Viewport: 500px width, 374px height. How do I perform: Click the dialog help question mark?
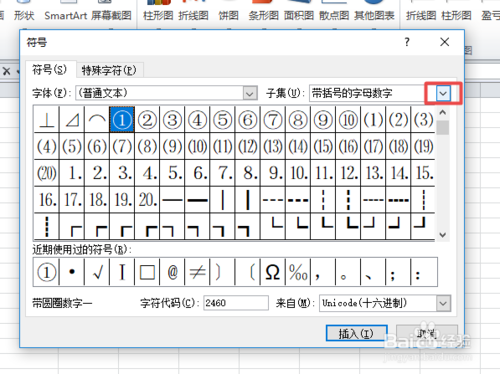pos(407,42)
